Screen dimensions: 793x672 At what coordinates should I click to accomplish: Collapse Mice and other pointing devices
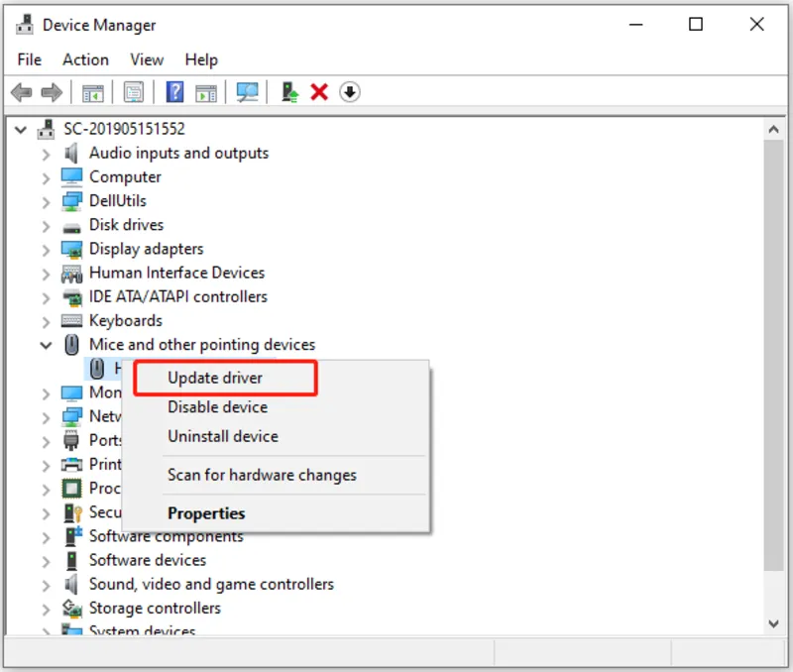(x=46, y=345)
